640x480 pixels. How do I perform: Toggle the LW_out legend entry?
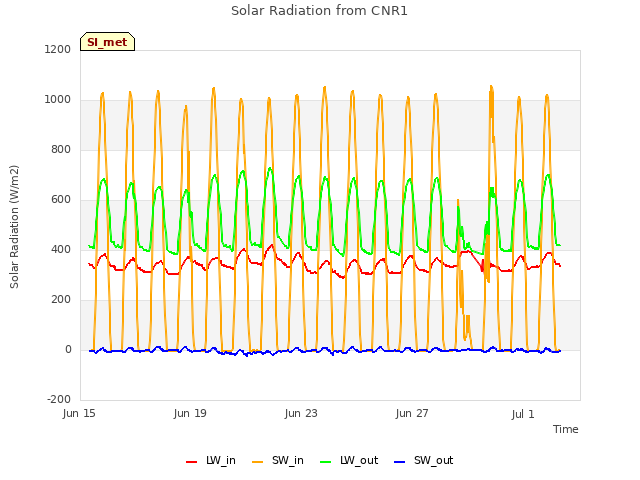coord(349,460)
